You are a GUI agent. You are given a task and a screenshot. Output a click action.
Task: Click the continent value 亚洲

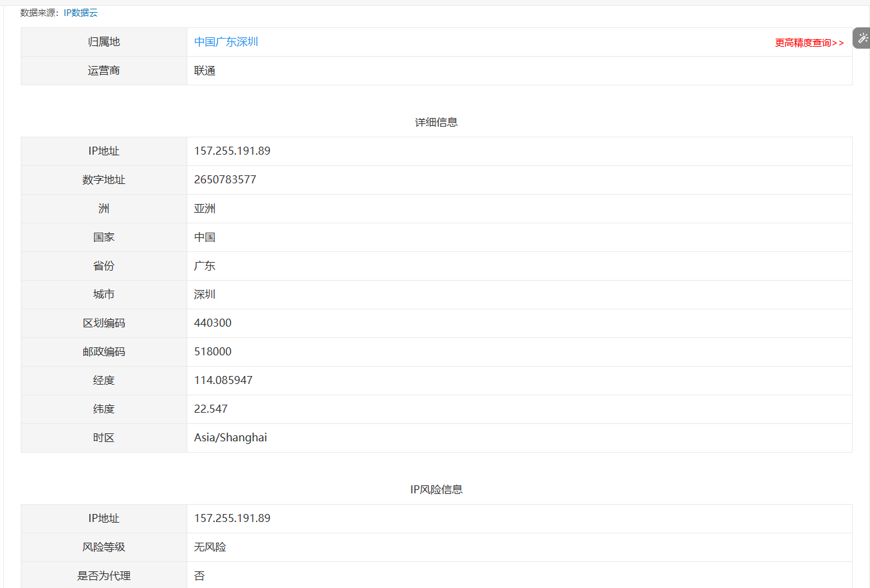click(205, 208)
